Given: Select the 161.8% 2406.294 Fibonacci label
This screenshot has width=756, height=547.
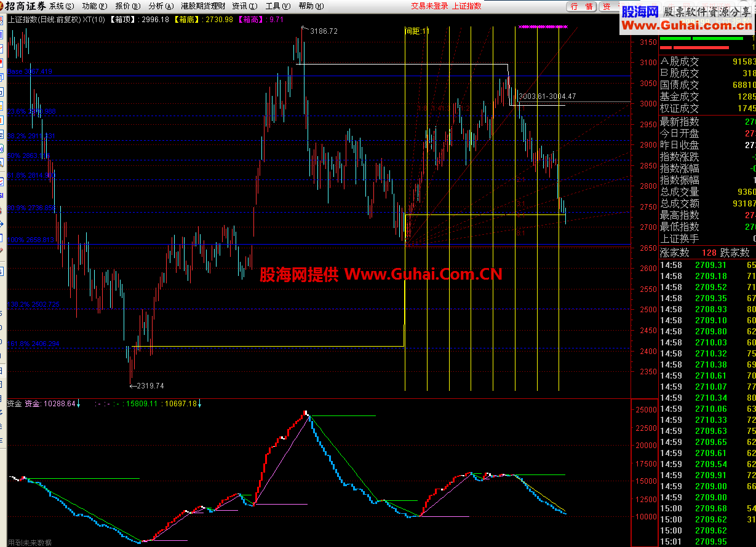Looking at the screenshot, I should click(34, 344).
